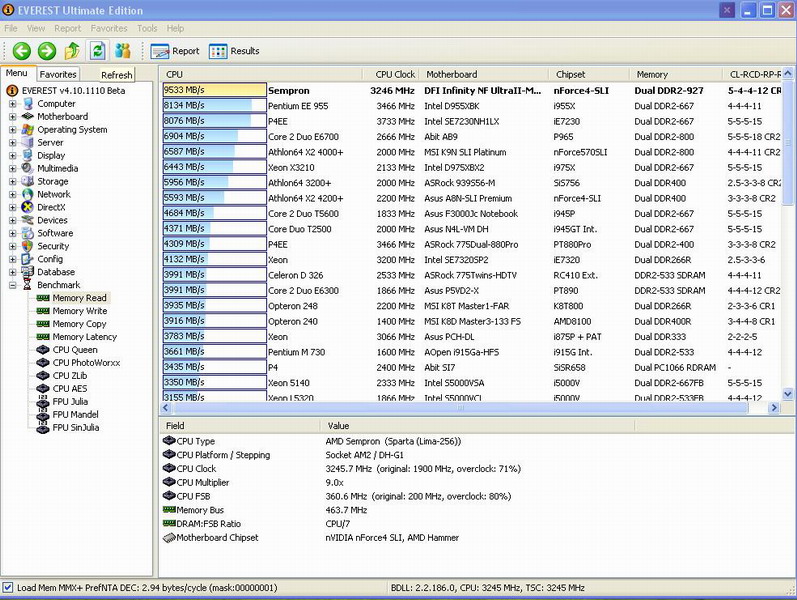The height and width of the screenshot is (600, 797).
Task: Open the File menu
Action: coord(11,28)
